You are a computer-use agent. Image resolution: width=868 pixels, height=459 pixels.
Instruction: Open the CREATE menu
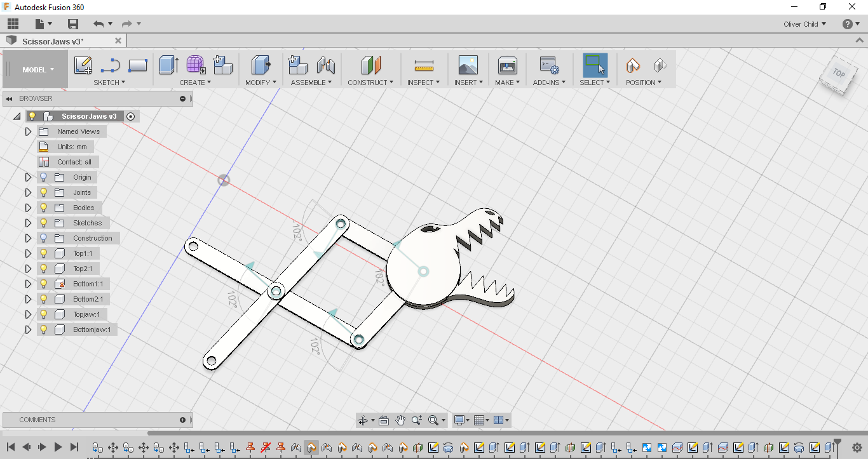coord(195,83)
